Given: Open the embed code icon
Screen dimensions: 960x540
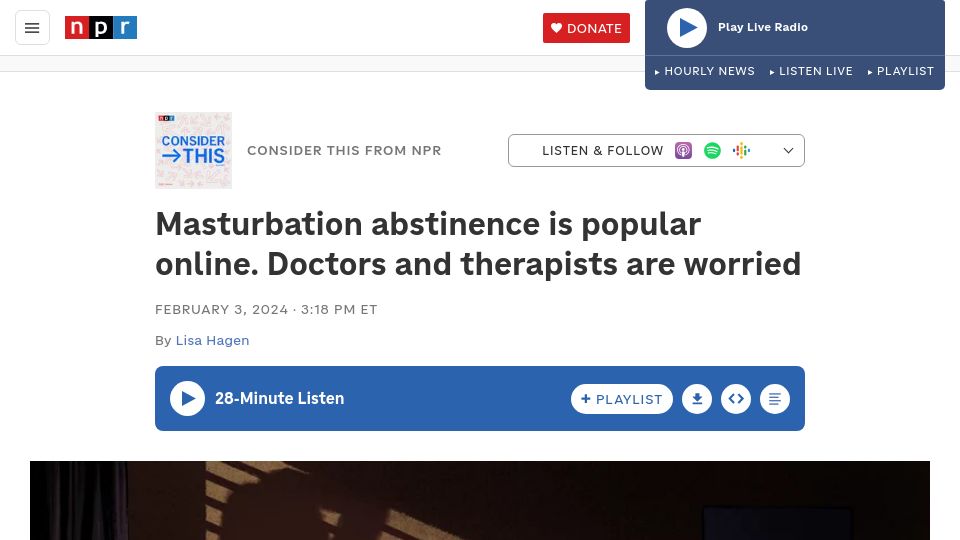Looking at the screenshot, I should pos(736,399).
